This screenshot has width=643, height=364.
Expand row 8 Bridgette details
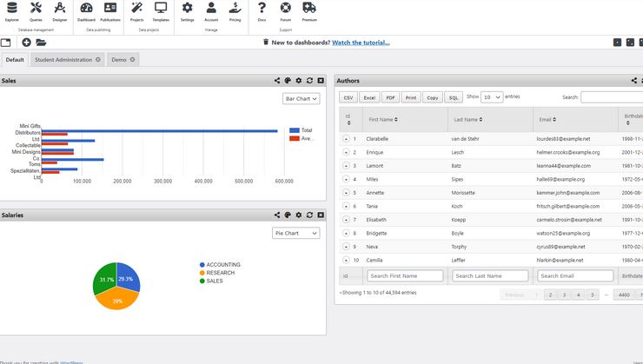click(346, 233)
